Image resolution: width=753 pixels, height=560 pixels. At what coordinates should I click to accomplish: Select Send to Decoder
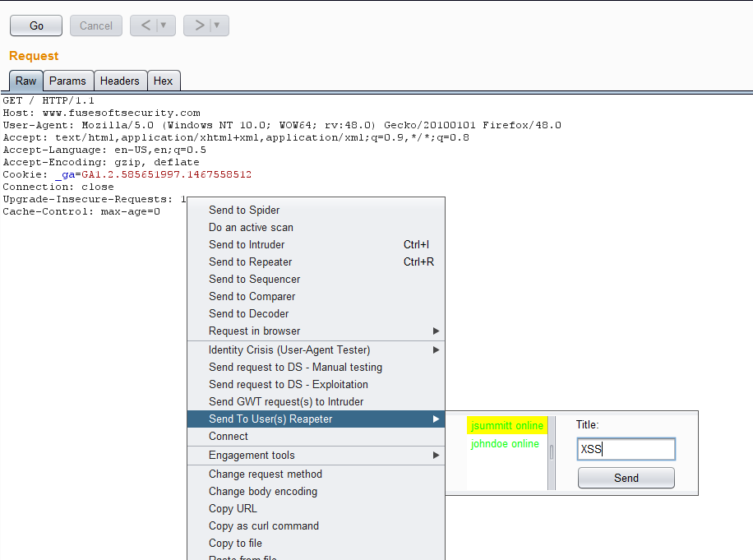(316, 314)
